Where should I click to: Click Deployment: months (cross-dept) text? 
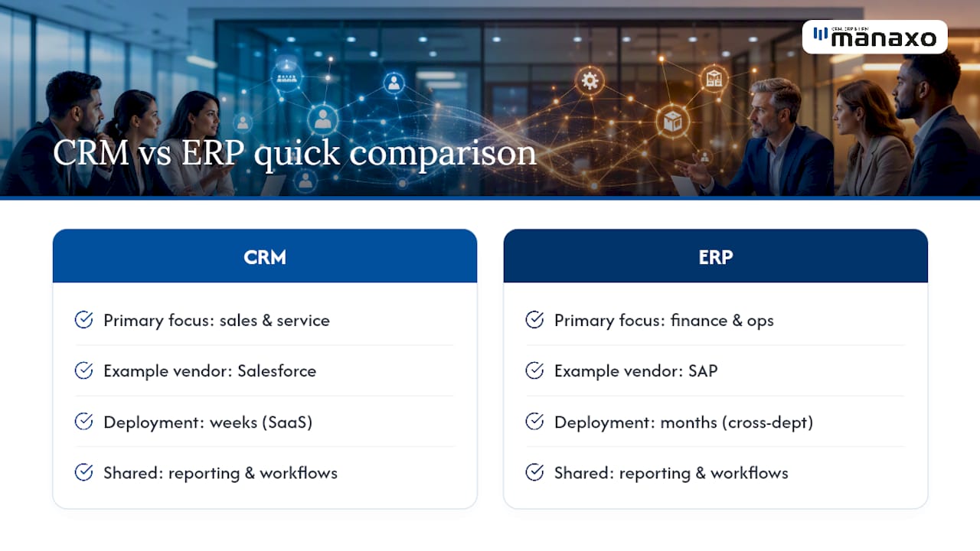(x=684, y=422)
